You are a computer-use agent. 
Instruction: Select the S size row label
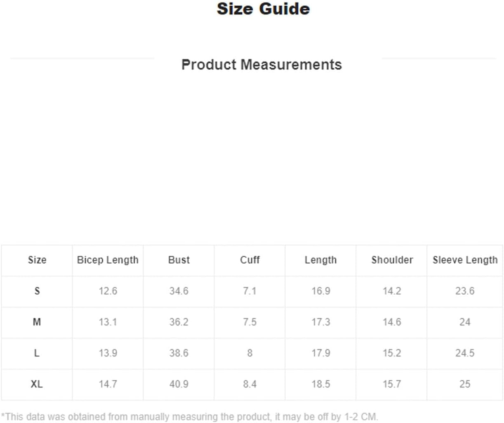pyautogui.click(x=37, y=291)
